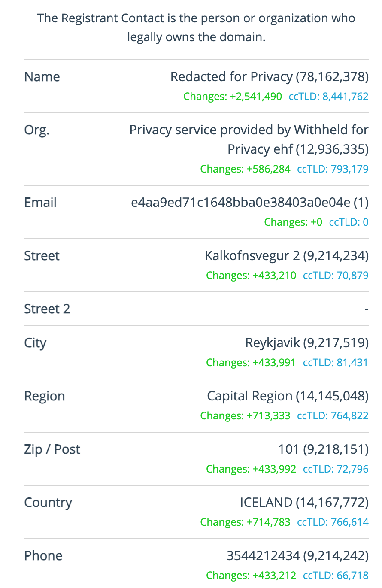
Task: Open the Street ccTLD: 70,879 link
Action: pos(336,276)
